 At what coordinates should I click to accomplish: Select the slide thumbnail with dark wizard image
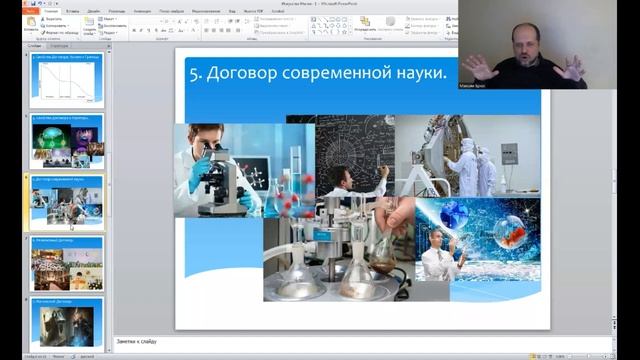[67, 324]
